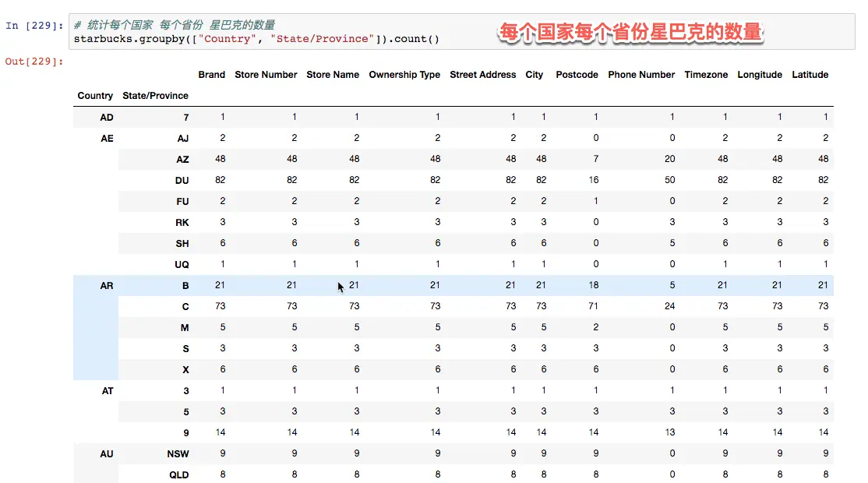The image size is (868, 483).
Task: Select the AU country index cell
Action: [106, 453]
